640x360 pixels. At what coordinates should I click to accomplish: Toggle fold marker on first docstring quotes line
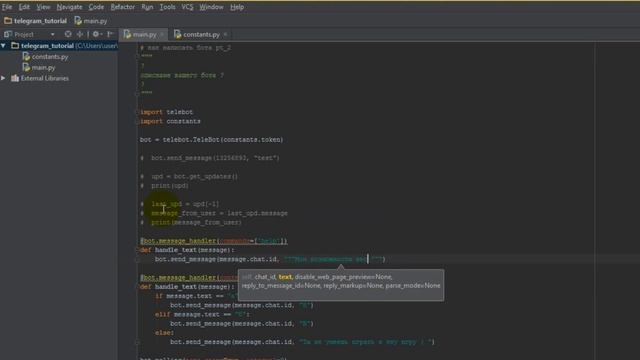[x=138, y=57]
